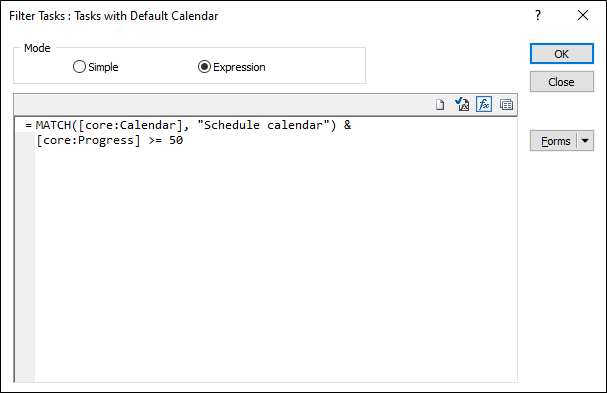Screen dimensions: 607x393
Task: Click the Close button
Action: coord(561,82)
